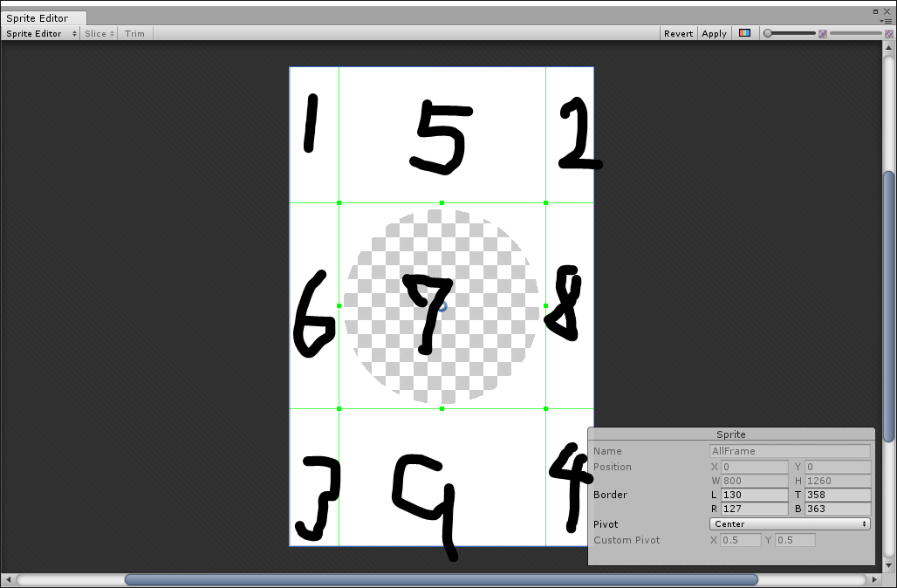Click the top-left border intersection handle

[x=339, y=202]
